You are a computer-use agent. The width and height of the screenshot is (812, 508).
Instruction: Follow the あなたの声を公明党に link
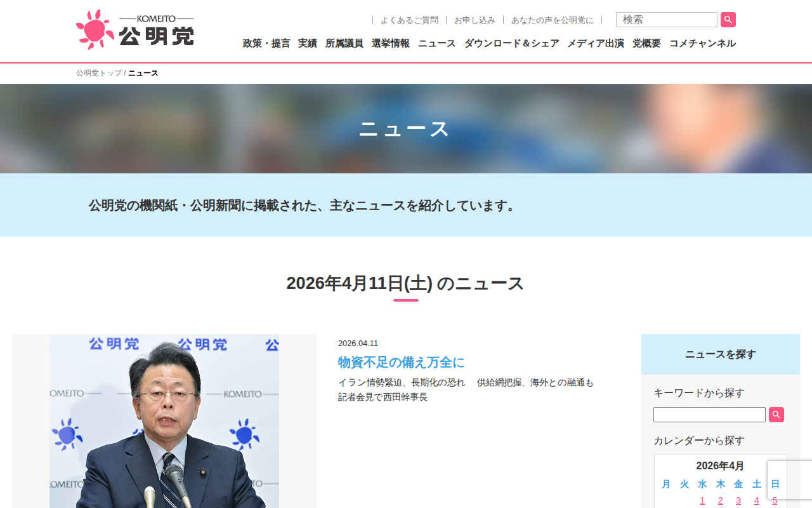(553, 20)
